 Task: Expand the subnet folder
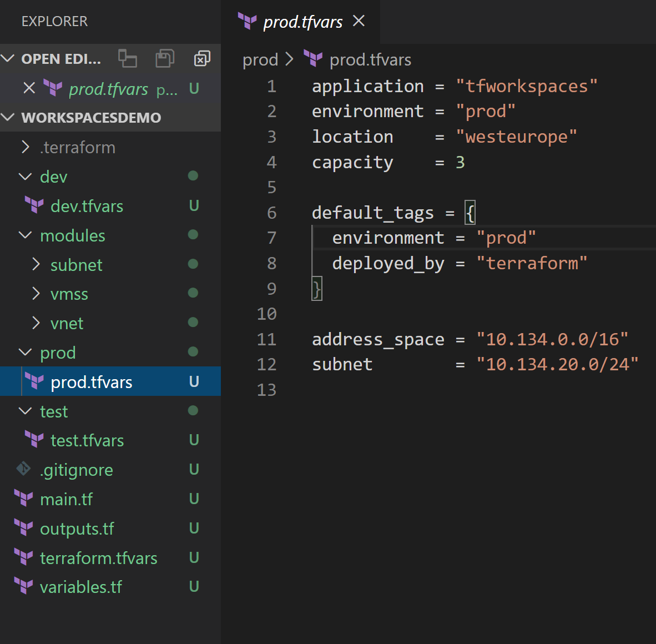(x=36, y=264)
